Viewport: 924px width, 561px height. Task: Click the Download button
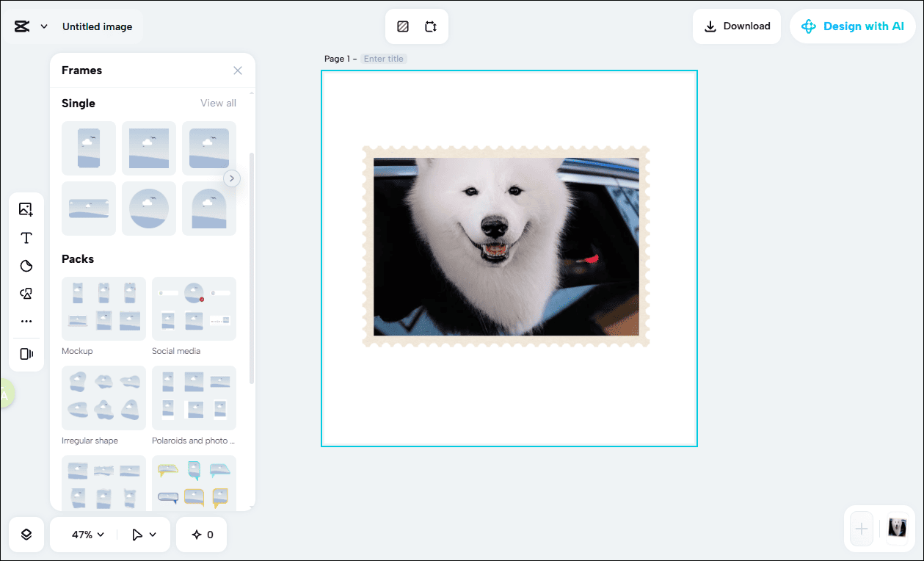point(736,26)
